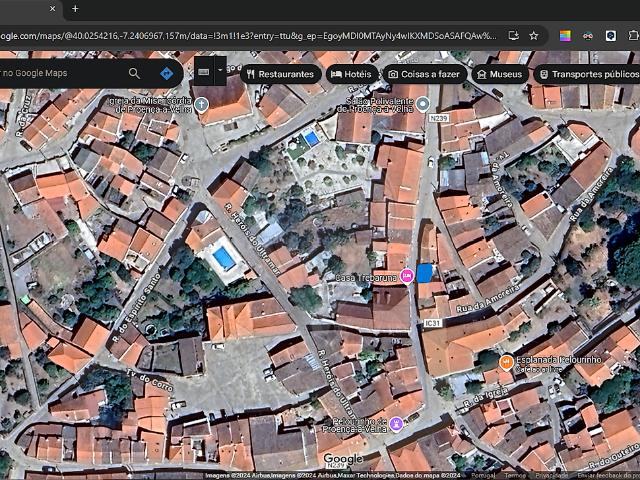Click Igreja da Misericórdia church marker
This screenshot has width=640, height=480.
point(201,105)
